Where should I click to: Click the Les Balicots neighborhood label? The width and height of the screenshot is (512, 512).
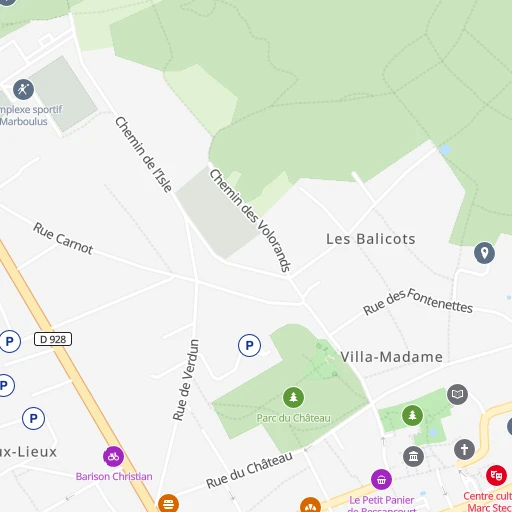pyautogui.click(x=371, y=239)
